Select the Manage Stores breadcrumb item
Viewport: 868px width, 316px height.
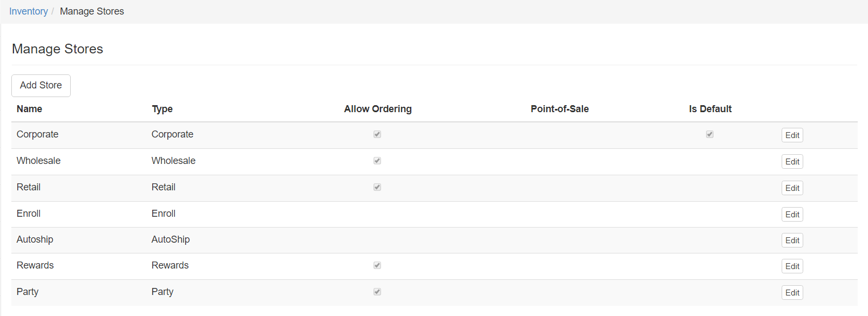(x=92, y=11)
